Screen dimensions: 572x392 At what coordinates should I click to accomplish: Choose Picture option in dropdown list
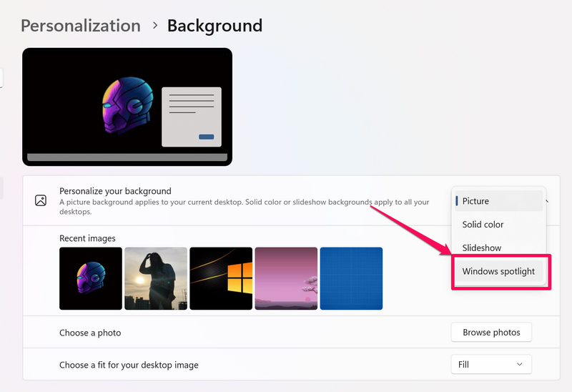[498, 201]
